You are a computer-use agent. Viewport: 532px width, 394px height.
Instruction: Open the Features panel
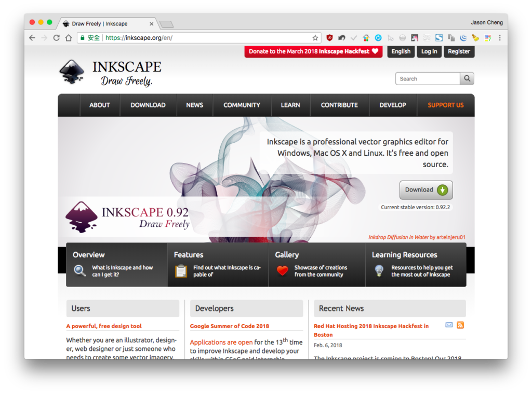pos(218,265)
